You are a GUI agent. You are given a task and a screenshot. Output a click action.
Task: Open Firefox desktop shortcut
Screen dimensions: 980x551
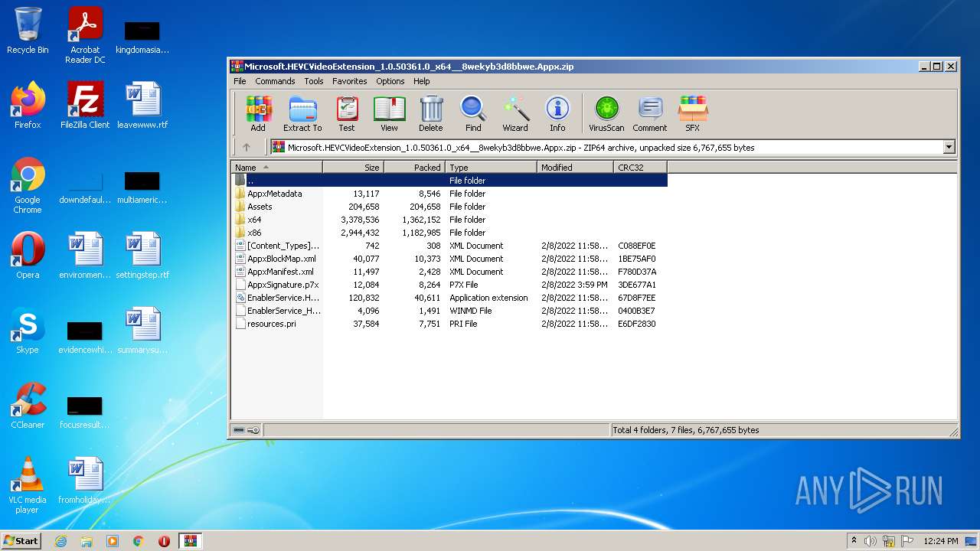28,106
